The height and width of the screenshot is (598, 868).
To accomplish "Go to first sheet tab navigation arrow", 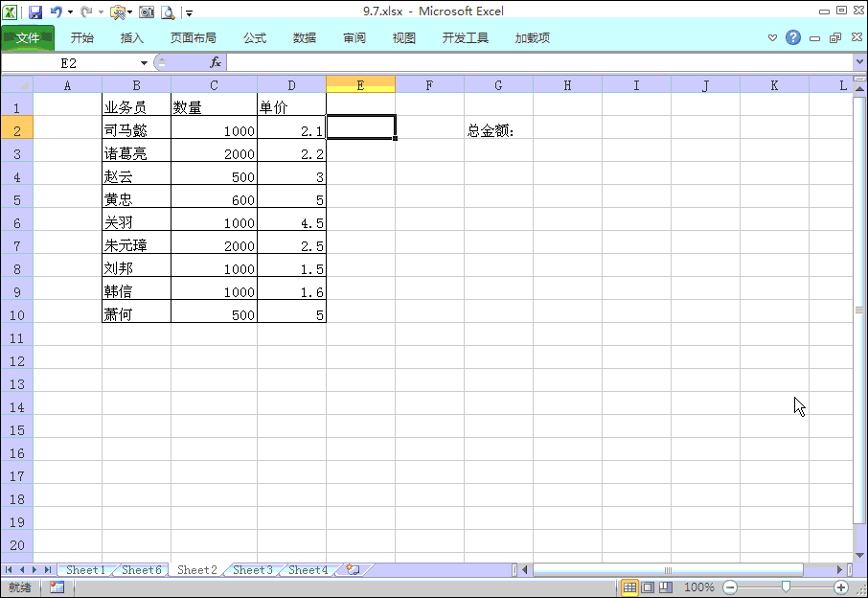I will coord(9,569).
